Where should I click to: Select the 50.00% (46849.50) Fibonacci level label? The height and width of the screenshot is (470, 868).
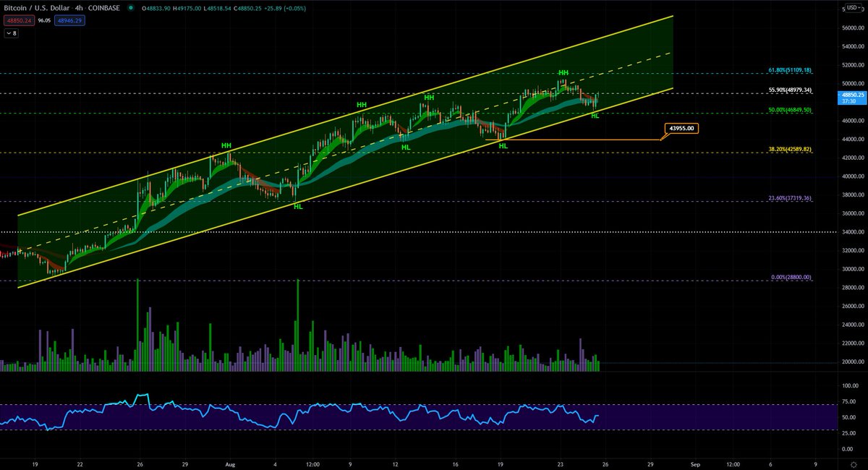(789, 110)
